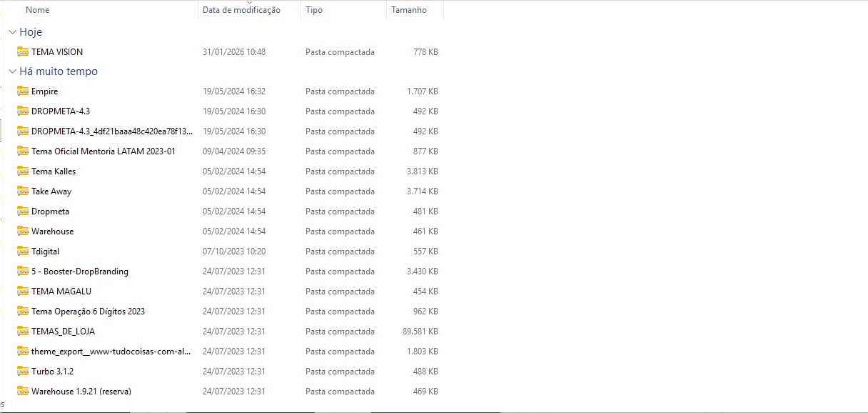Viewport: 868px width, 413px height.
Task: Sort by Nome column header
Action: 38,10
